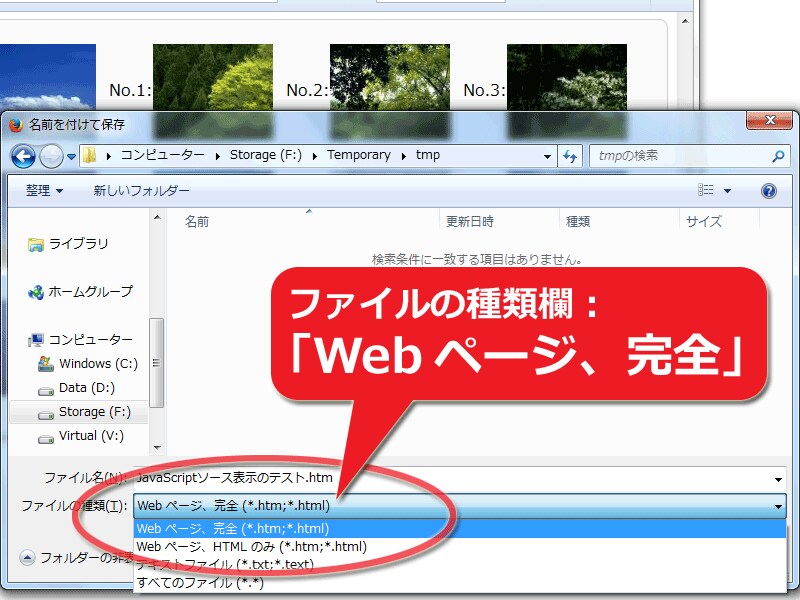Refresh the folder view with the refresh icon
Viewport: 800px width, 600px height.
568,155
